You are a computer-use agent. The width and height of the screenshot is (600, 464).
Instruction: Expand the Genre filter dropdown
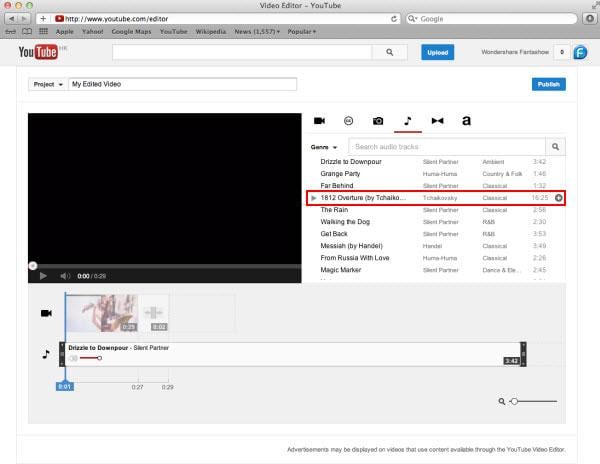coord(324,147)
